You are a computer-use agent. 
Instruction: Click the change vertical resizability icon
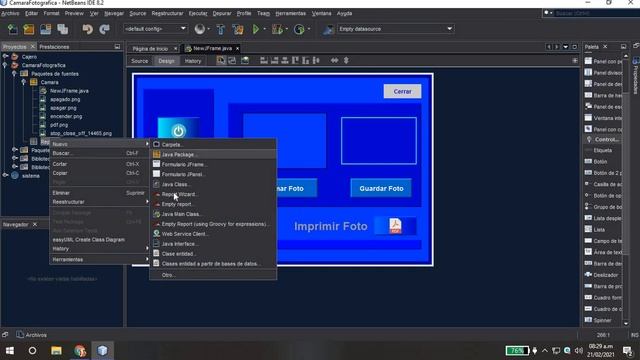[x=346, y=60]
